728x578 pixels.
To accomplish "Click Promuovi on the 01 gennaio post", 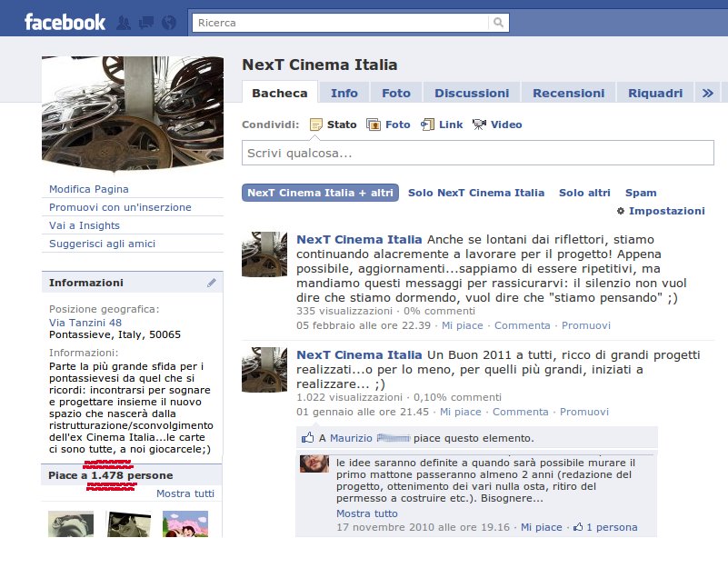I will pos(584,412).
